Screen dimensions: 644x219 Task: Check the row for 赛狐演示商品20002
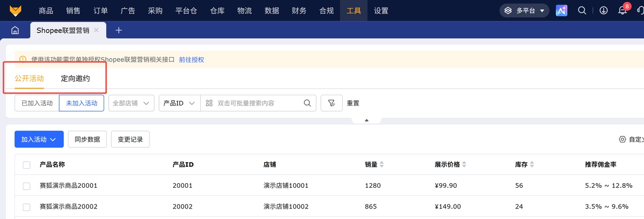click(27, 207)
